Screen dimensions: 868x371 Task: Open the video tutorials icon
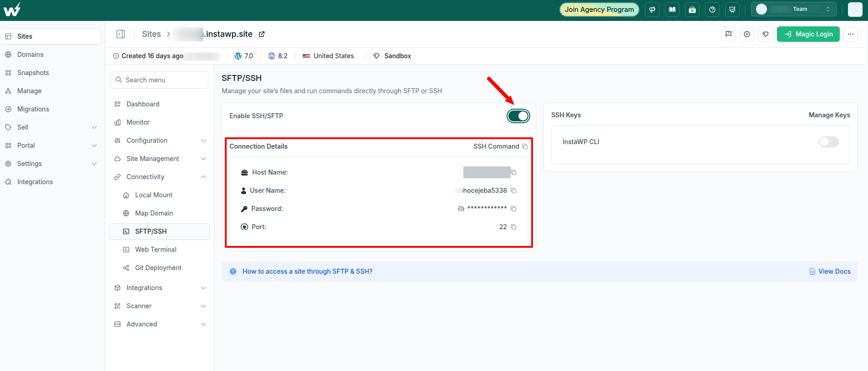[x=692, y=10]
